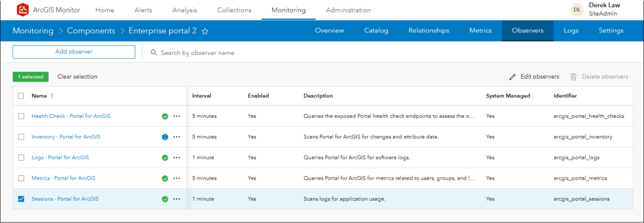Image resolution: width=644 pixels, height=223 pixels.
Task: Click 'Scans logs for application usage.' description
Action: click(x=345, y=199)
